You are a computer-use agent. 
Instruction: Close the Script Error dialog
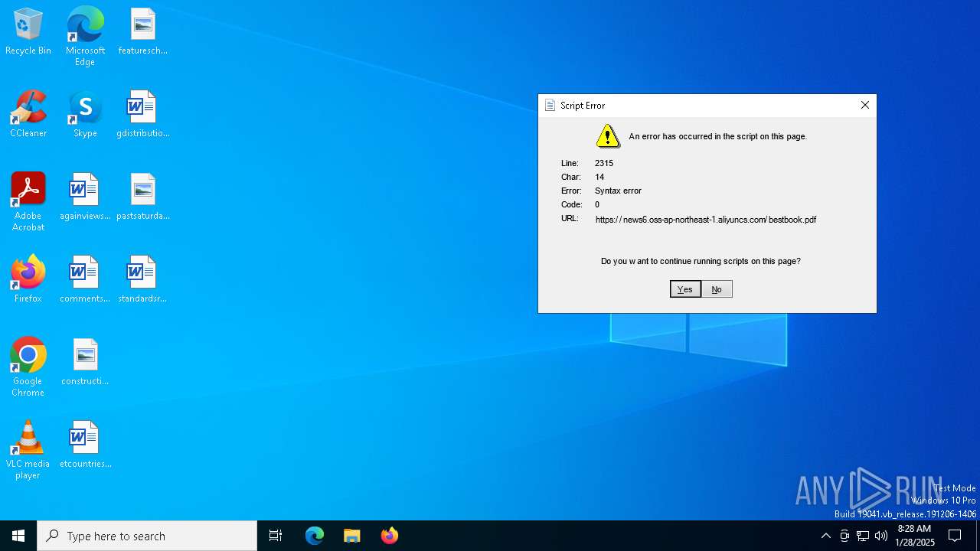865,105
